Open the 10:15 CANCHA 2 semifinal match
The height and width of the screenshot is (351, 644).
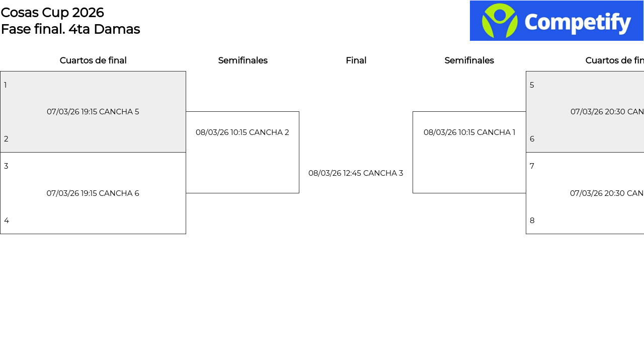(x=243, y=132)
